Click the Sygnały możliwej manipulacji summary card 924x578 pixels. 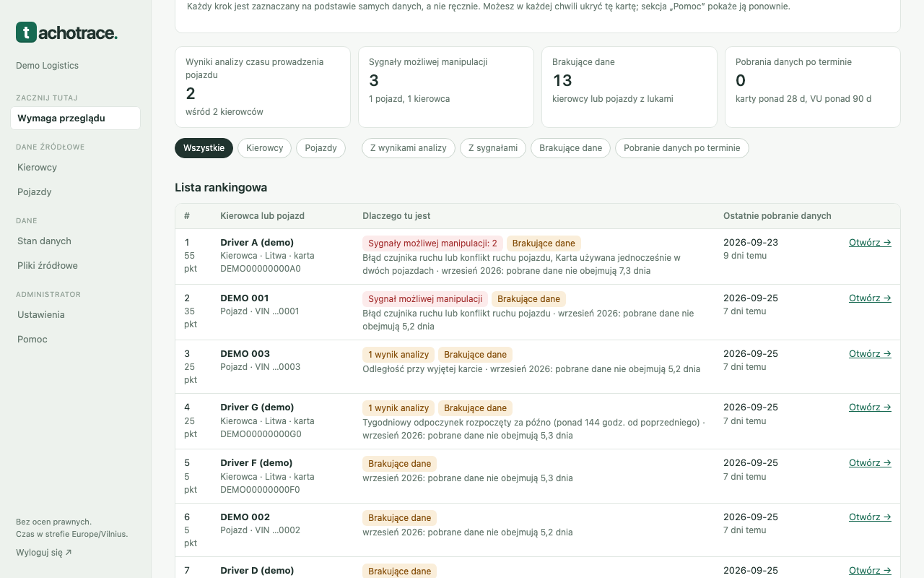pyautogui.click(x=446, y=87)
